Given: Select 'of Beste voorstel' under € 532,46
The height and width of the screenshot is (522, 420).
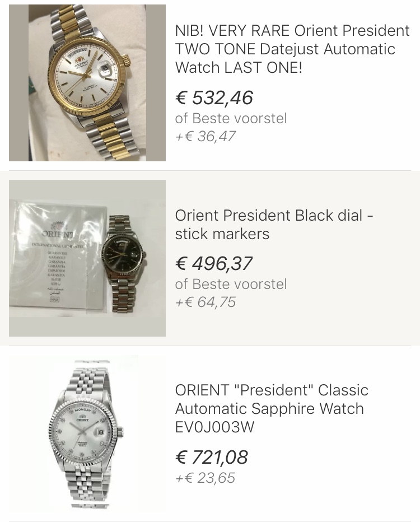Looking at the screenshot, I should pyautogui.click(x=231, y=118).
